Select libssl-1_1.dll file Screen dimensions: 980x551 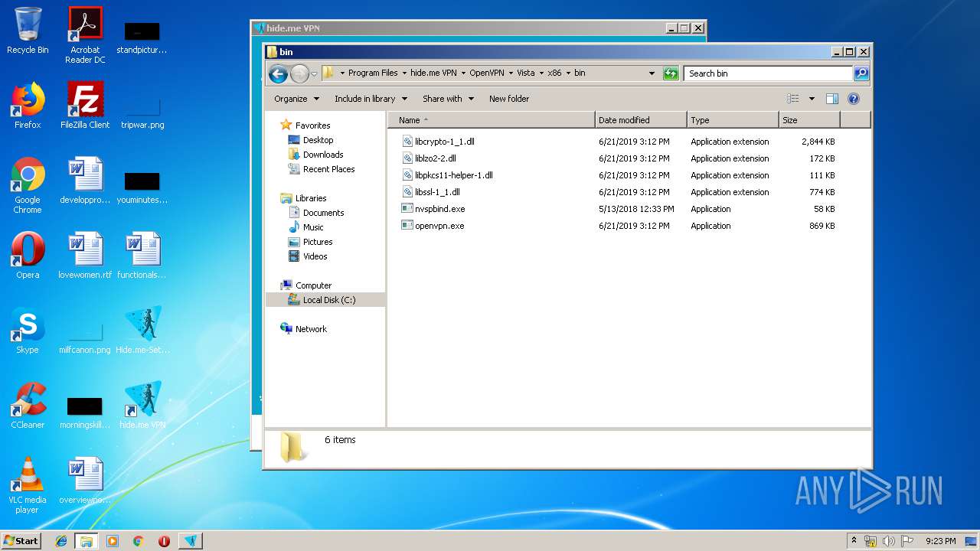pos(437,192)
